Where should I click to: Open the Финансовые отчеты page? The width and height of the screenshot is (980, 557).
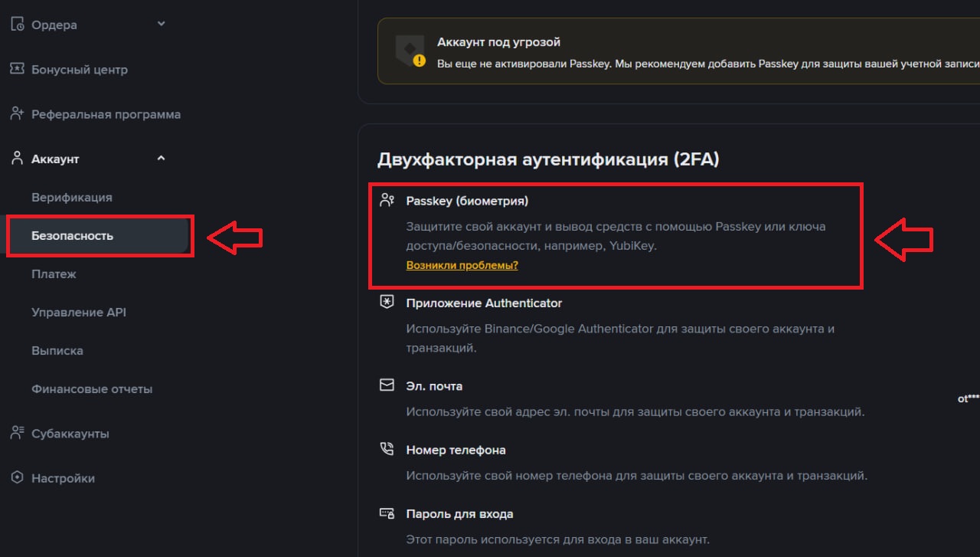pos(92,388)
